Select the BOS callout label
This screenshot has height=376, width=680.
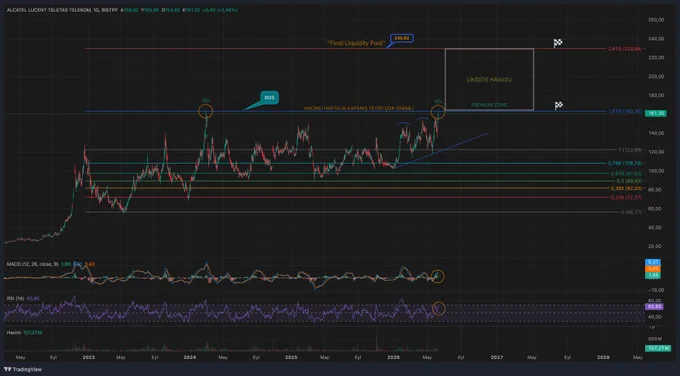pos(269,98)
